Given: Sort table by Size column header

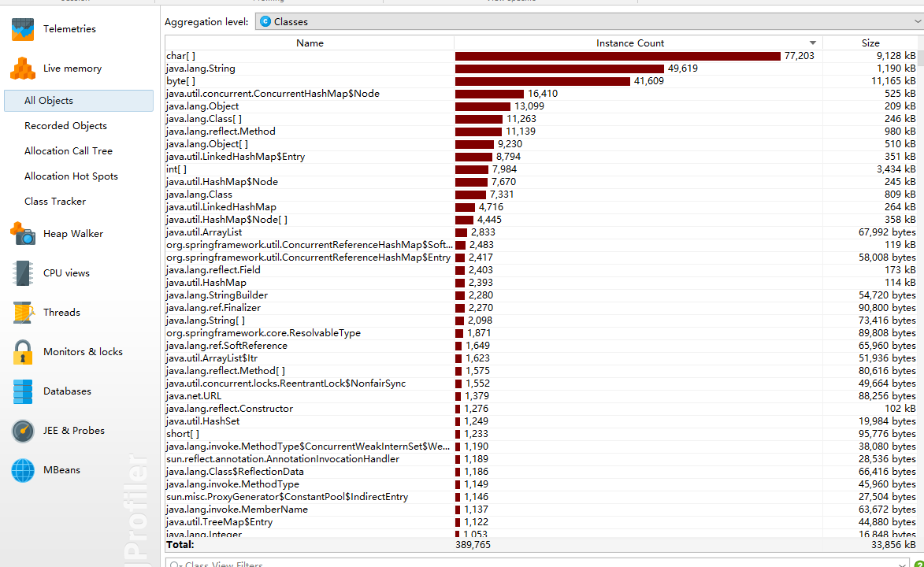Looking at the screenshot, I should (870, 43).
